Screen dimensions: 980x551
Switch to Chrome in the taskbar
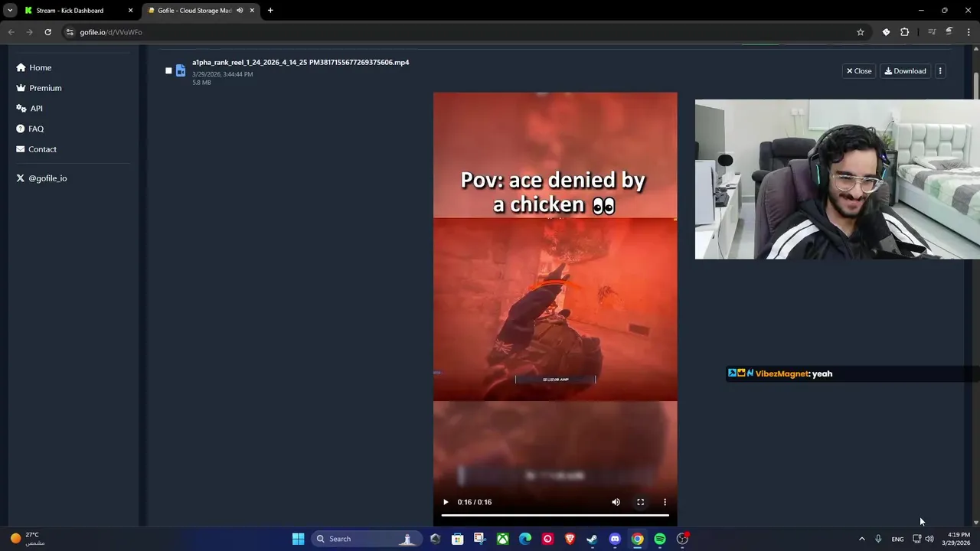pos(637,539)
